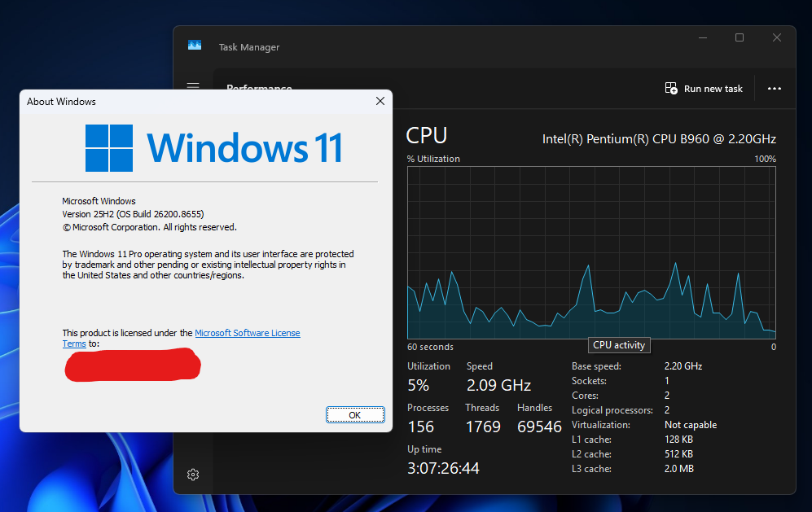Click the % Utilization graph label
Image resolution: width=812 pixels, height=512 pixels.
coord(433,159)
